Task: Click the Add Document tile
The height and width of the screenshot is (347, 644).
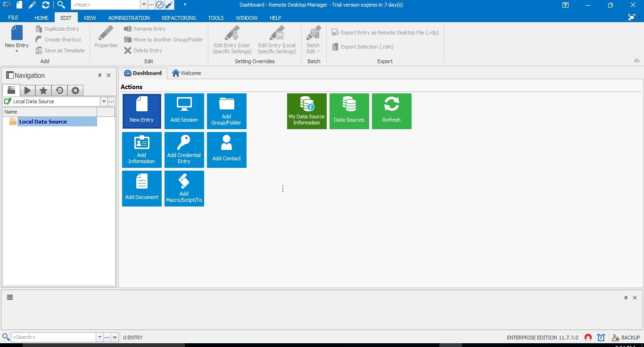Action: (142, 189)
